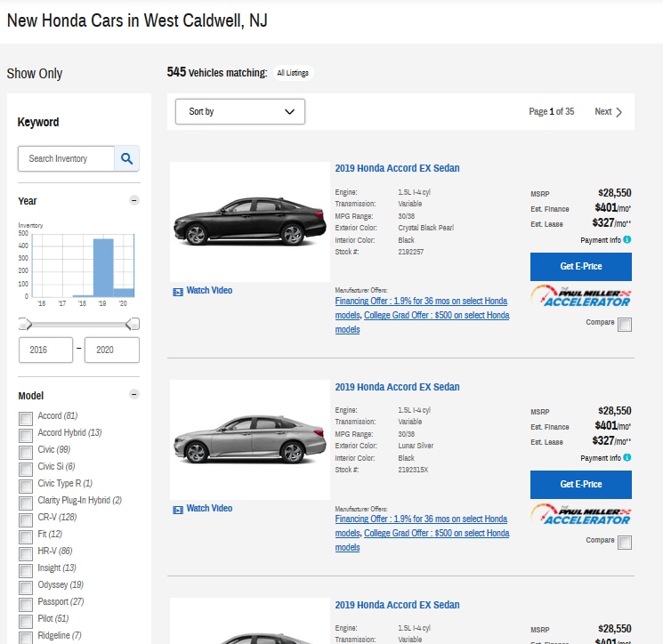Click the Watch Video film icon for Crystal Black Accord

click(x=178, y=292)
